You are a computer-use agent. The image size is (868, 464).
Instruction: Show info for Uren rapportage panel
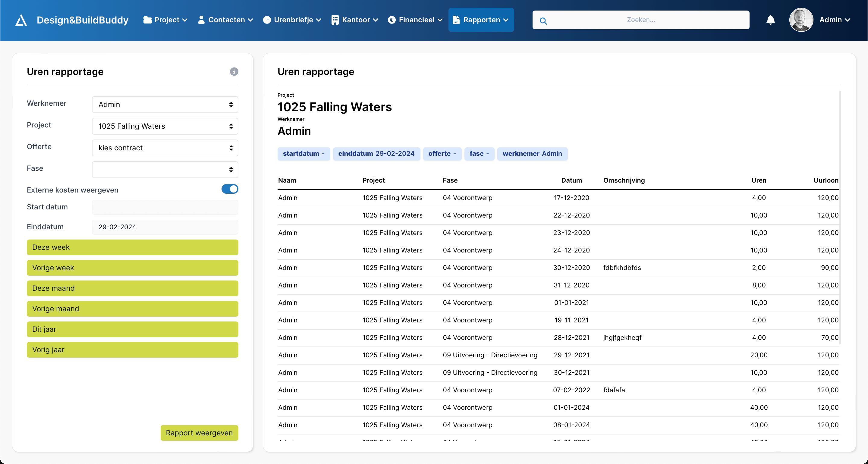[x=234, y=71]
